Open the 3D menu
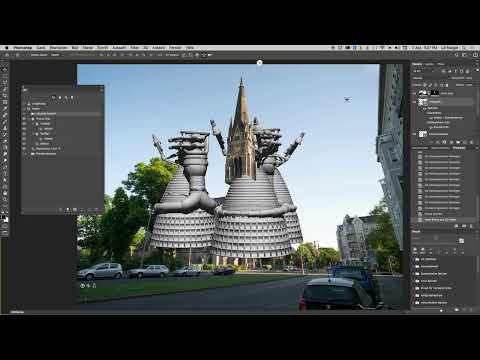Viewport: 480px width, 360px height. (x=146, y=48)
